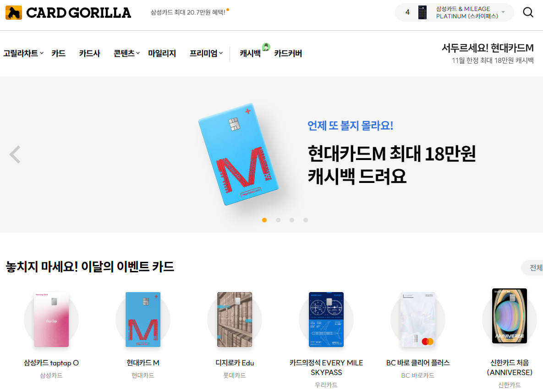Select the second carousel dot indicator
Viewport: 543px width, 392px height.
pyautogui.click(x=278, y=220)
